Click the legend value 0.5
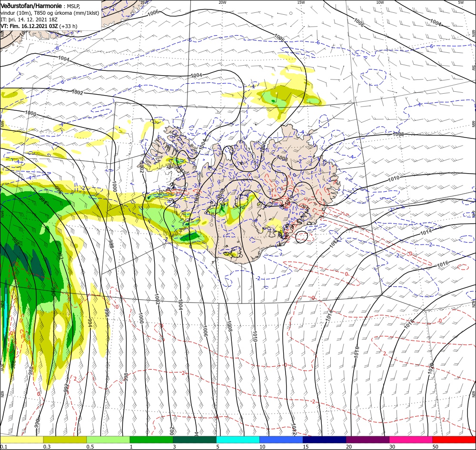The width and height of the screenshot is (476, 450). 90,447
